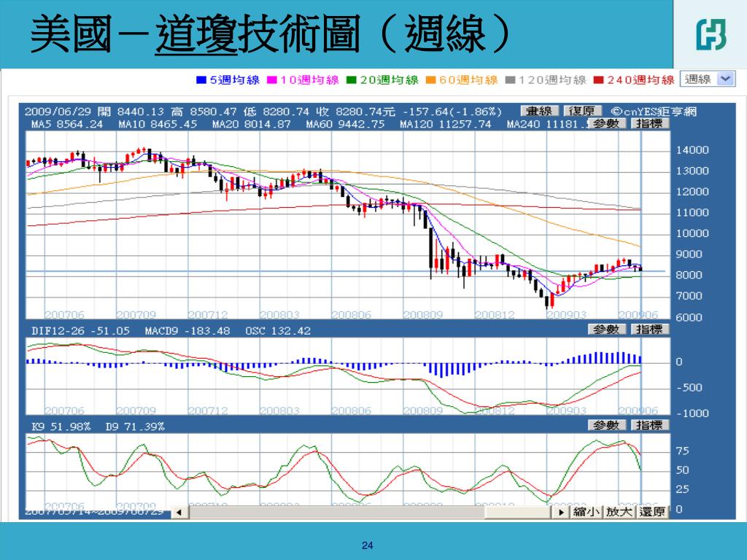Open 指標 indicator selector for the price chart
This screenshot has width=747, height=560.
(650, 123)
